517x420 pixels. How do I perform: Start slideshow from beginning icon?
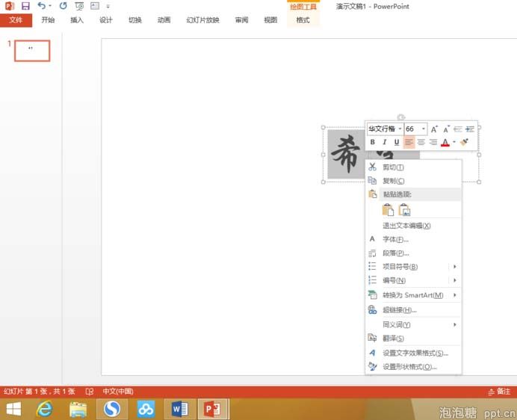click(79, 6)
